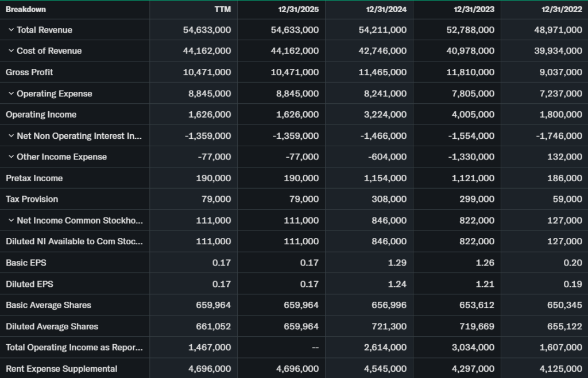The width and height of the screenshot is (588, 378).
Task: Expand the Cost of Revenue chevron
Action: coord(11,51)
